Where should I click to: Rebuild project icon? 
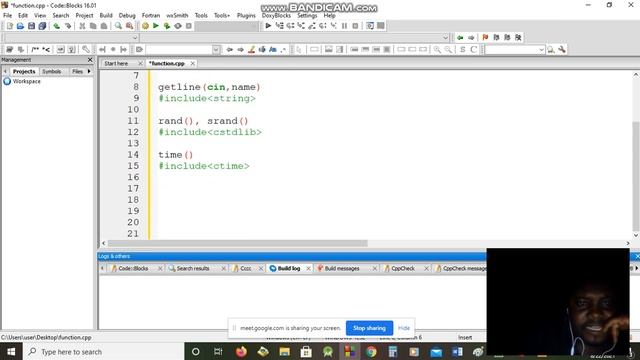[x=178, y=26]
